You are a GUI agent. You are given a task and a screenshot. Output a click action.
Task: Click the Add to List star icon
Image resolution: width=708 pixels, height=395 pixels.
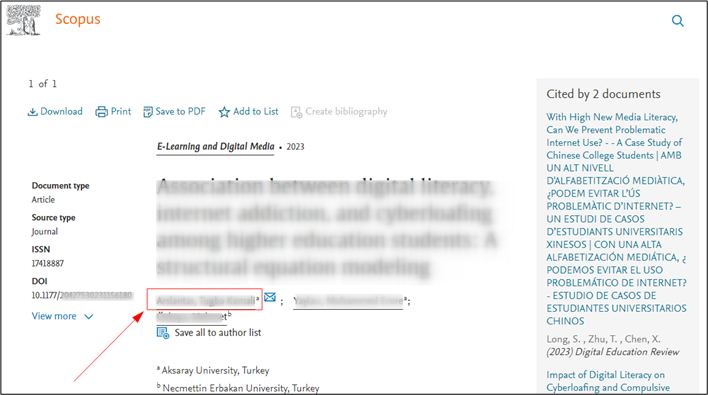click(224, 112)
